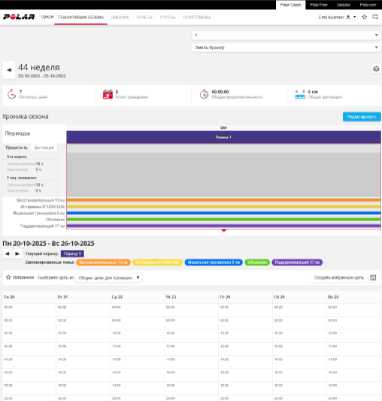Click the blue edit season button
Viewport: 382px width, 401px height.
coord(362,117)
